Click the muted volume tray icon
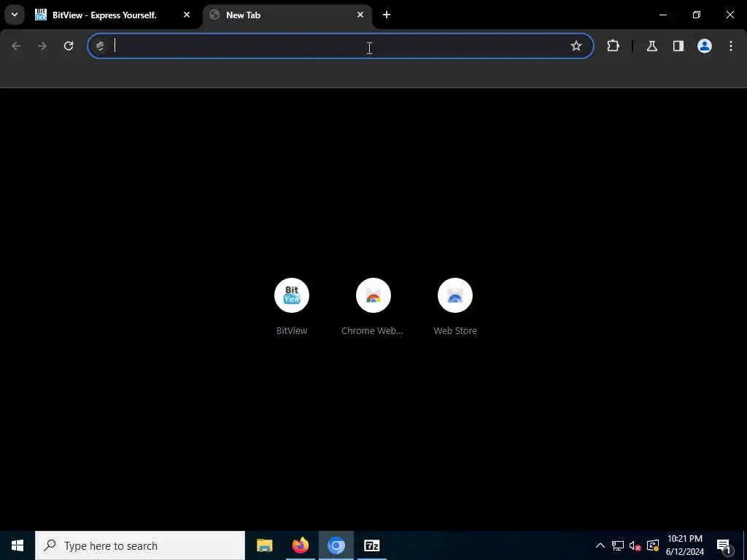The width and height of the screenshot is (747, 560). (635, 545)
